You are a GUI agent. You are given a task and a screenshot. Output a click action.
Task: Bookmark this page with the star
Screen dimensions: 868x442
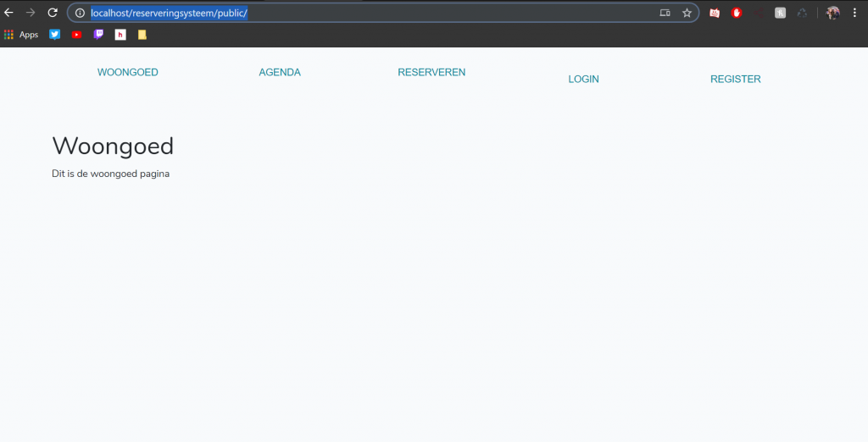tap(687, 13)
